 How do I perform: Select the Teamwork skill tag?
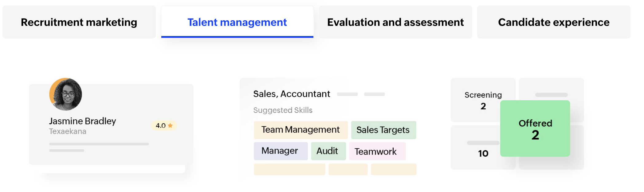point(377,151)
